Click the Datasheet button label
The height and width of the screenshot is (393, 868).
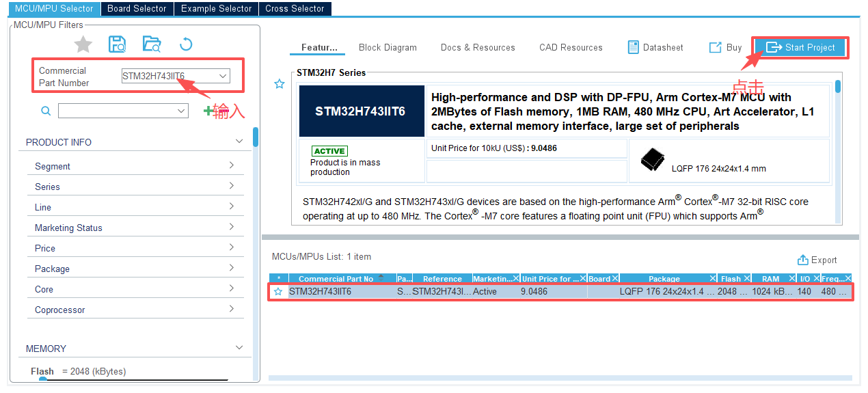pyautogui.click(x=663, y=47)
